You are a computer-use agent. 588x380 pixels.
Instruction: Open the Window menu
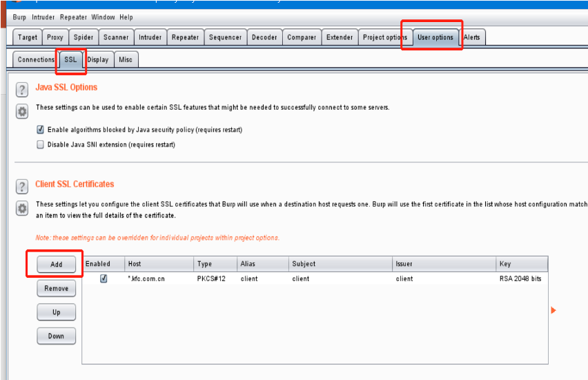click(103, 17)
